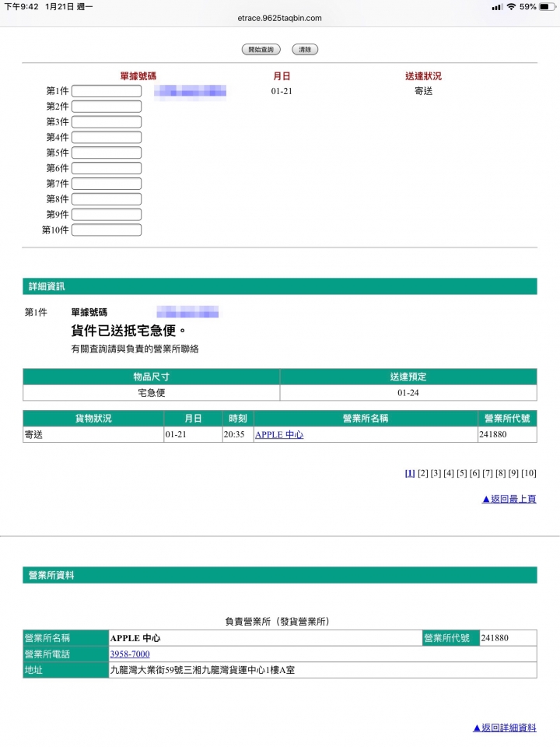Go to result page [9]
Viewport: 560px width, 747px height.
coord(513,473)
